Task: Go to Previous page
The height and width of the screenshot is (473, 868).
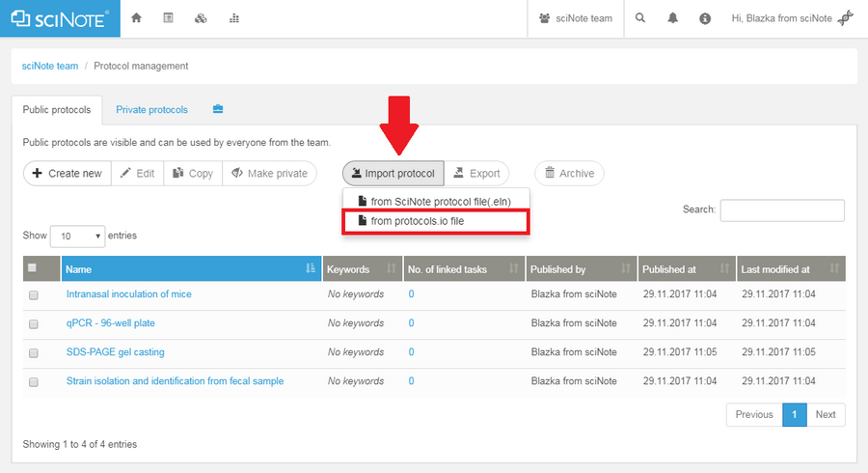Action: [x=754, y=414]
